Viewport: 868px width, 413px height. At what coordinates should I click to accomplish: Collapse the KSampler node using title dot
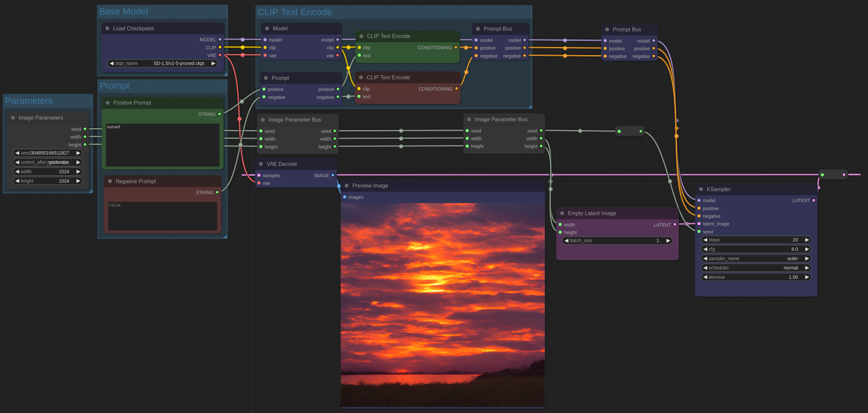701,189
